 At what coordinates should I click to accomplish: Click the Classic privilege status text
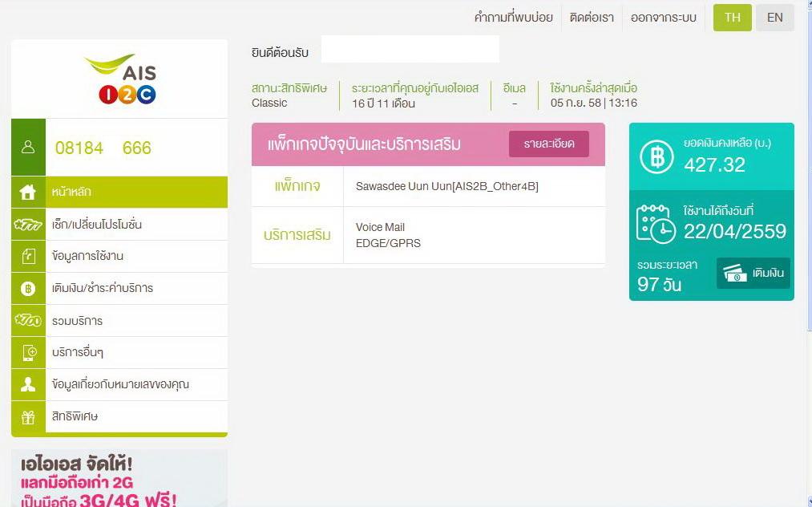[269, 103]
